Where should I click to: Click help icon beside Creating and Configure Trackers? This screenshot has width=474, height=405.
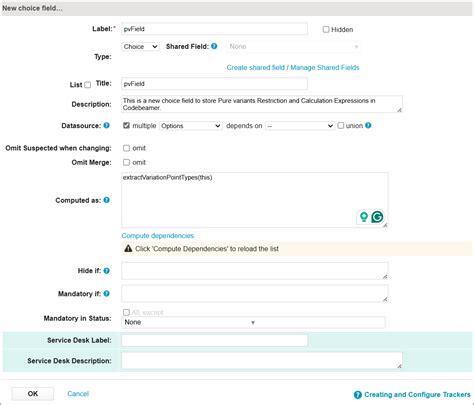coord(358,395)
